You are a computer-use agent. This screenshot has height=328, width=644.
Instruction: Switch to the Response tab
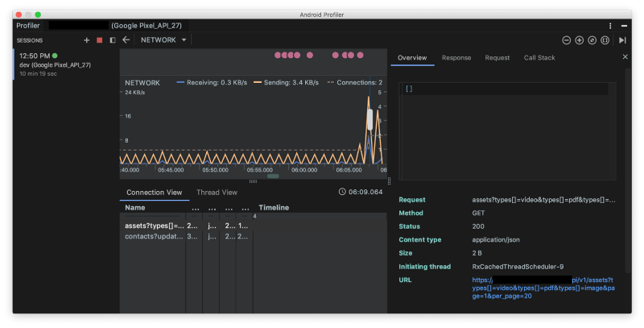[x=456, y=58]
